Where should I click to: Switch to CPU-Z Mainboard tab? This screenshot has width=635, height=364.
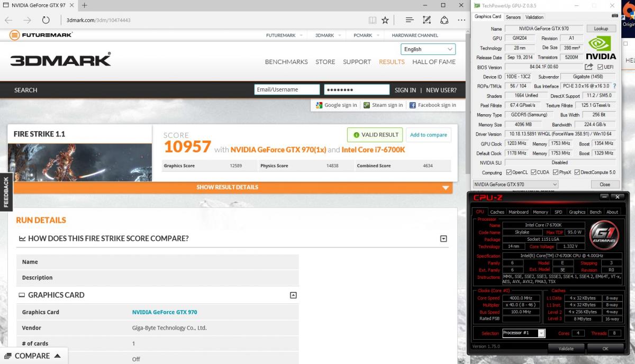tap(518, 212)
